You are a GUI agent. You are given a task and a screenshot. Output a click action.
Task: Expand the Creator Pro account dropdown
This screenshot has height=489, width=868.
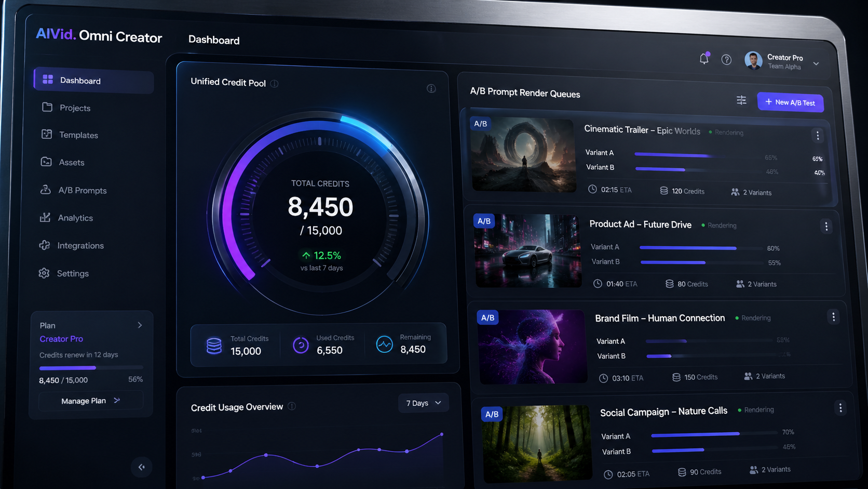[816, 64]
